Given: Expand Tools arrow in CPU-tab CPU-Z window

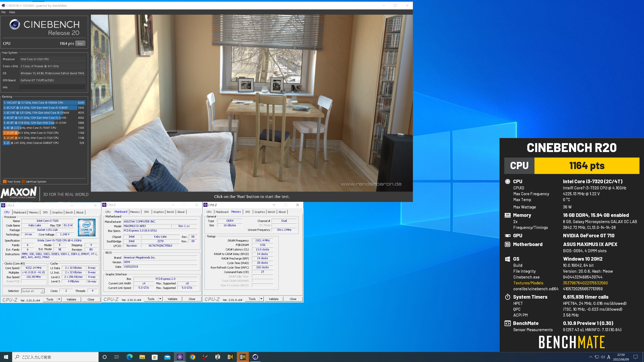Looking at the screenshot, I should pos(59,299).
